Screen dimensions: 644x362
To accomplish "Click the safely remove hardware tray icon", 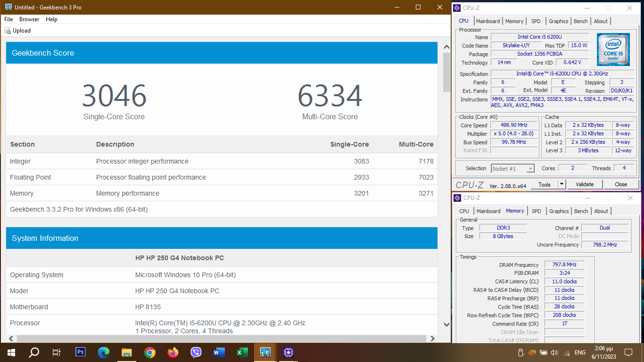I will pyautogui.click(x=521, y=353).
